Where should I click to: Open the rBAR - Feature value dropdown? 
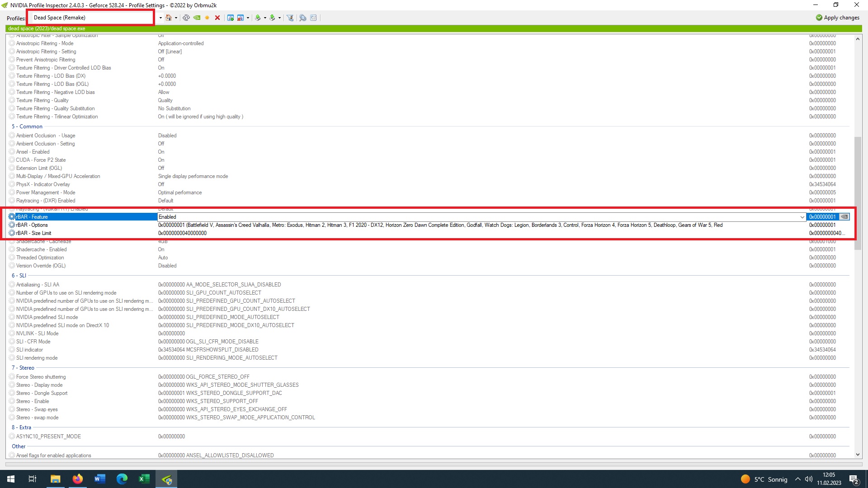(803, 217)
